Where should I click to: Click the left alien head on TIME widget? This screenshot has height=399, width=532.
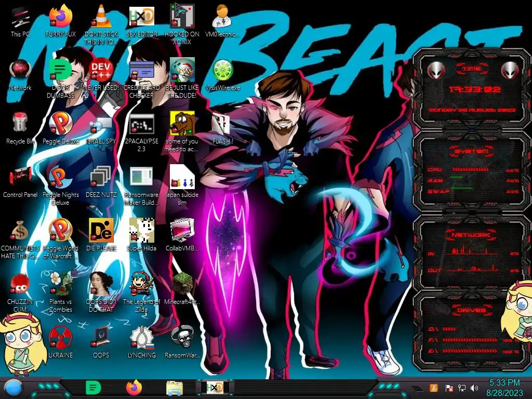pos(435,70)
